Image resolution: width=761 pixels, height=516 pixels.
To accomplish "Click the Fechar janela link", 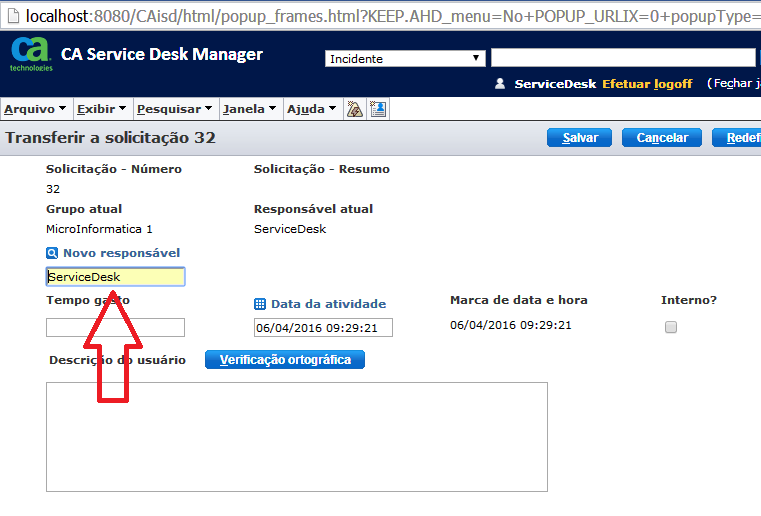I will (x=734, y=83).
